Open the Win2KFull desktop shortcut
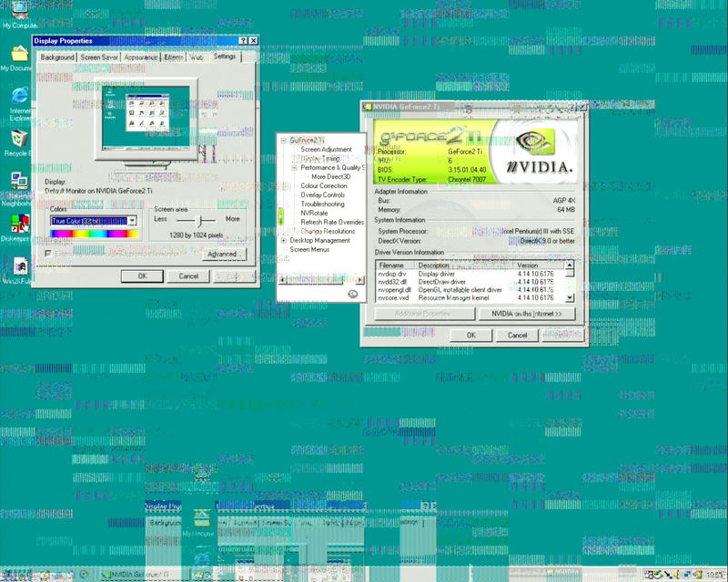The image size is (728, 582). coord(20,266)
